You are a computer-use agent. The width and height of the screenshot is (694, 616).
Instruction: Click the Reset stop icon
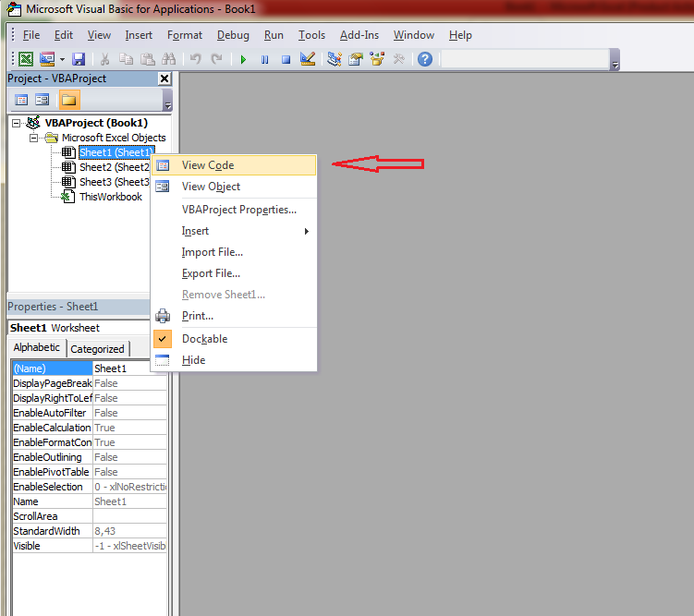click(286, 59)
